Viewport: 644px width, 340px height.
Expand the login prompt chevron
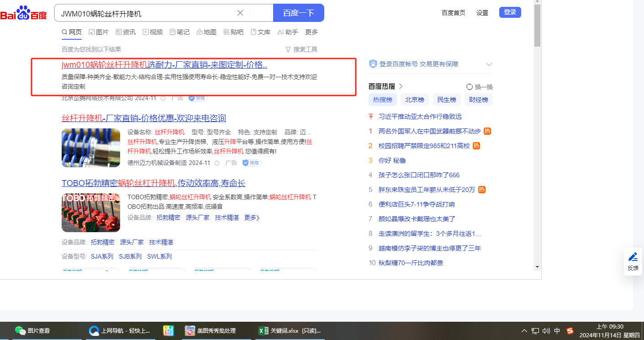[x=489, y=64]
